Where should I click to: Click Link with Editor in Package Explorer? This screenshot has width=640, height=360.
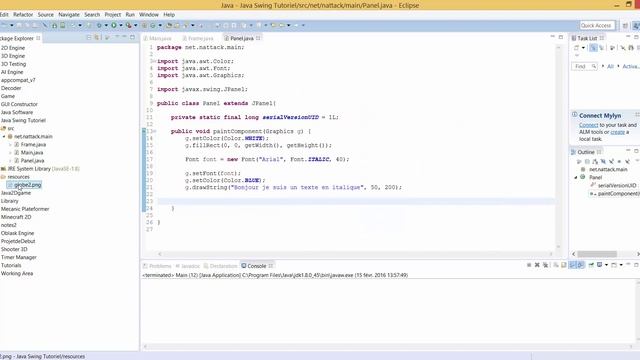tap(97, 37)
